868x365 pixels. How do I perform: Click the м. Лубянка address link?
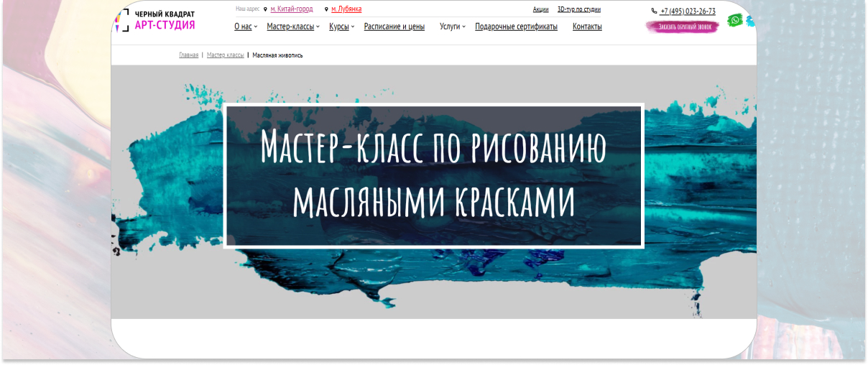(x=346, y=9)
